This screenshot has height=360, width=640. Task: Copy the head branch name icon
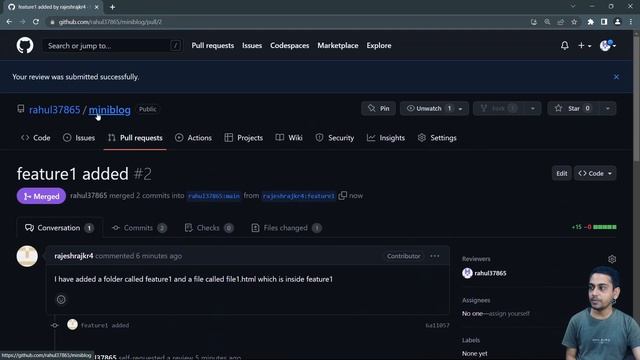click(343, 196)
